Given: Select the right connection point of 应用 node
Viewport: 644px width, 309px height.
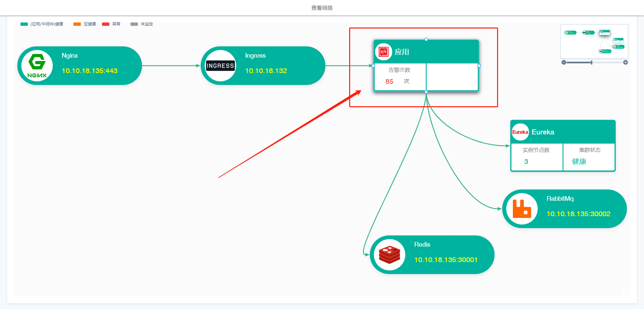Looking at the screenshot, I should [479, 66].
